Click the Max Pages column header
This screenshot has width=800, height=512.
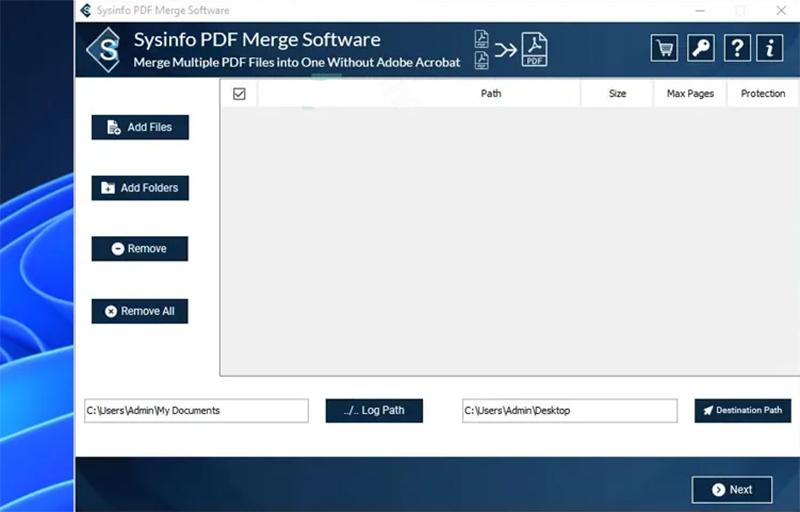point(690,93)
